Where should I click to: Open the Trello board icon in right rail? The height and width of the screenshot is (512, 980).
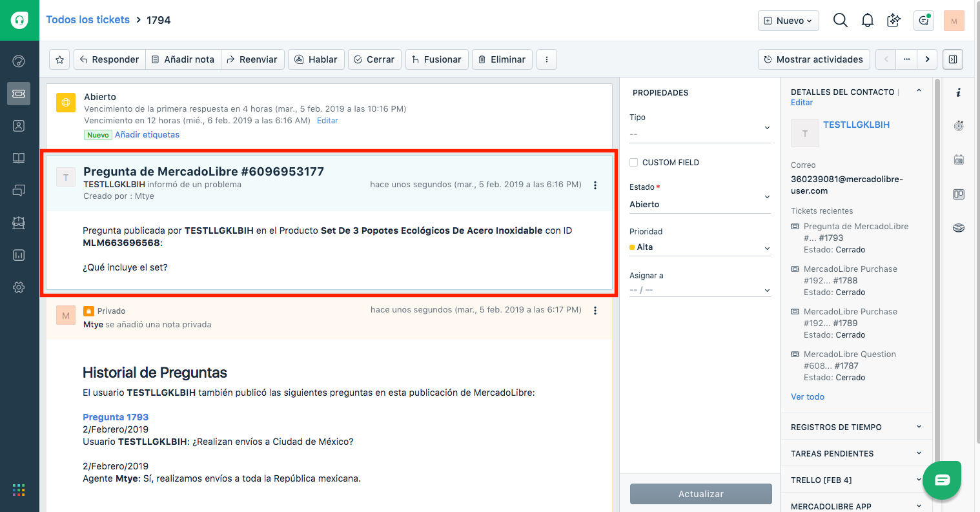click(959, 194)
